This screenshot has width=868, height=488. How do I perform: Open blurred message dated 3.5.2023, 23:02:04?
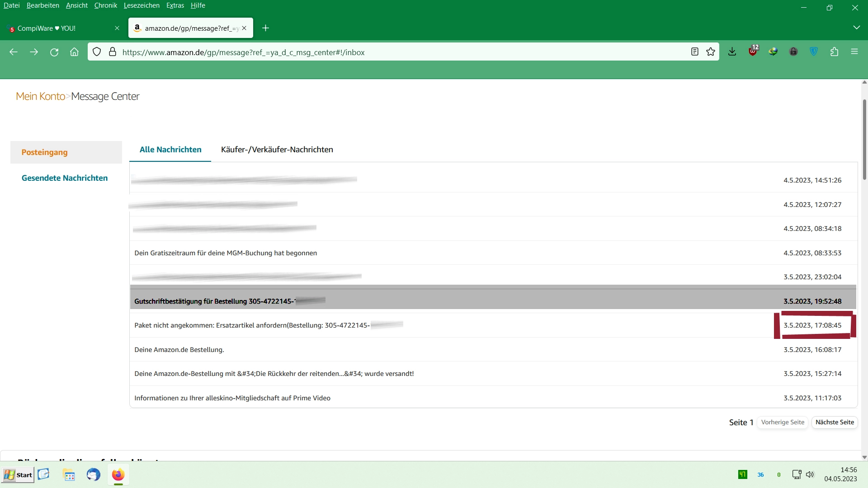coord(493,277)
